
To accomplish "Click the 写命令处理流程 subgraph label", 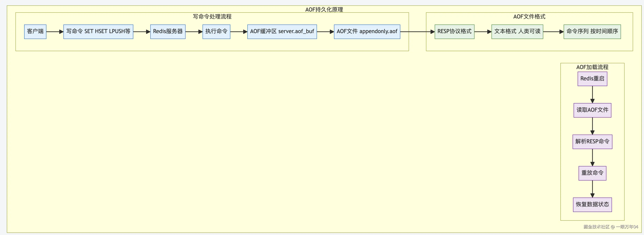I will [x=212, y=17].
